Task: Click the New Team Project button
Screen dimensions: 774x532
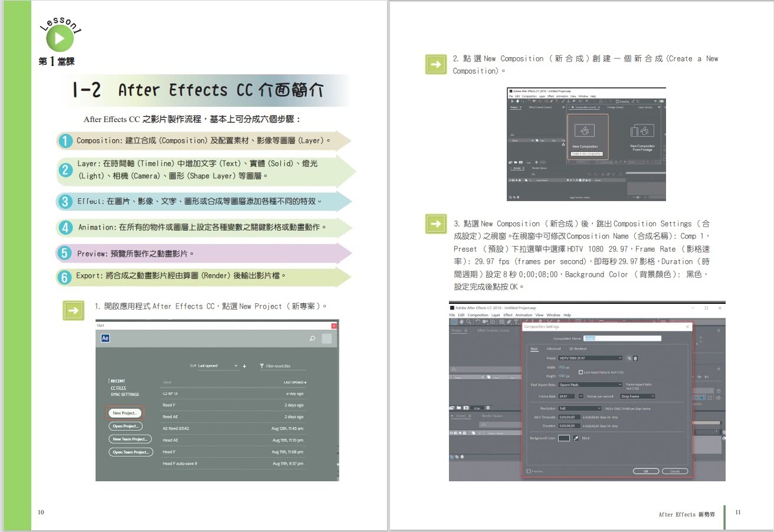Action: click(130, 439)
